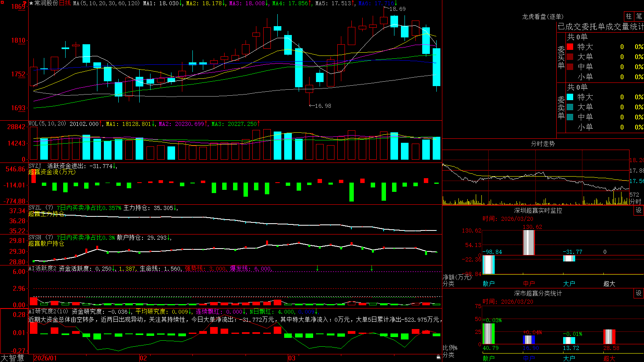This screenshot has height=362, width=644.
Task: Click the red question mark icon near 1869
Action: [x=25, y=3]
